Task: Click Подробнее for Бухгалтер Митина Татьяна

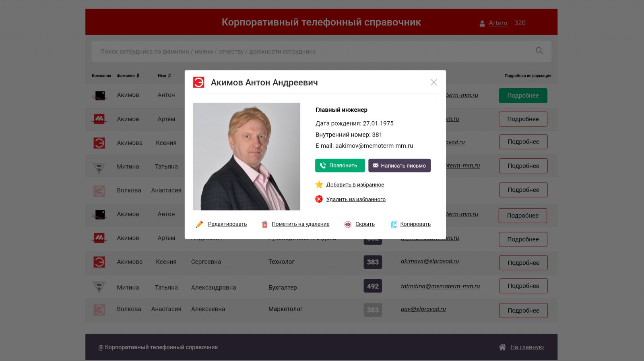Action: pyautogui.click(x=523, y=286)
